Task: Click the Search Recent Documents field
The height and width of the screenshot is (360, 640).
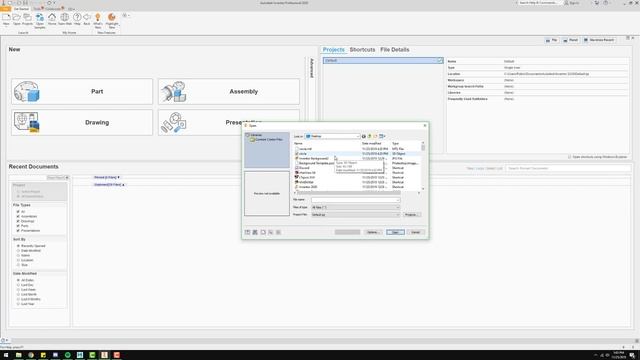Action: click(x=568, y=168)
